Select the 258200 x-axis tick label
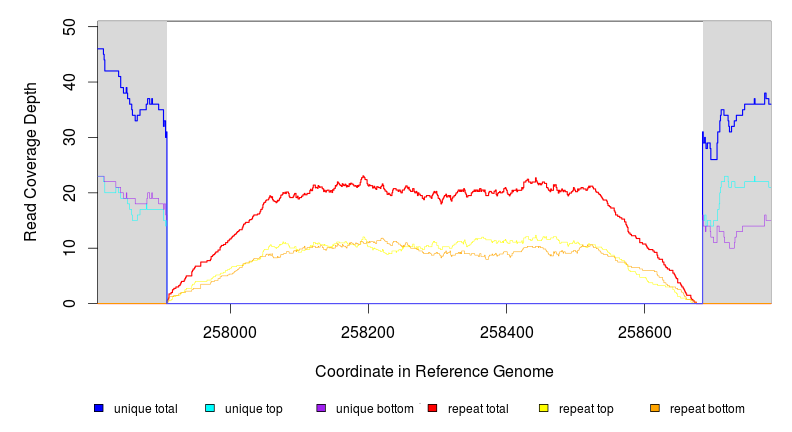 click(368, 331)
